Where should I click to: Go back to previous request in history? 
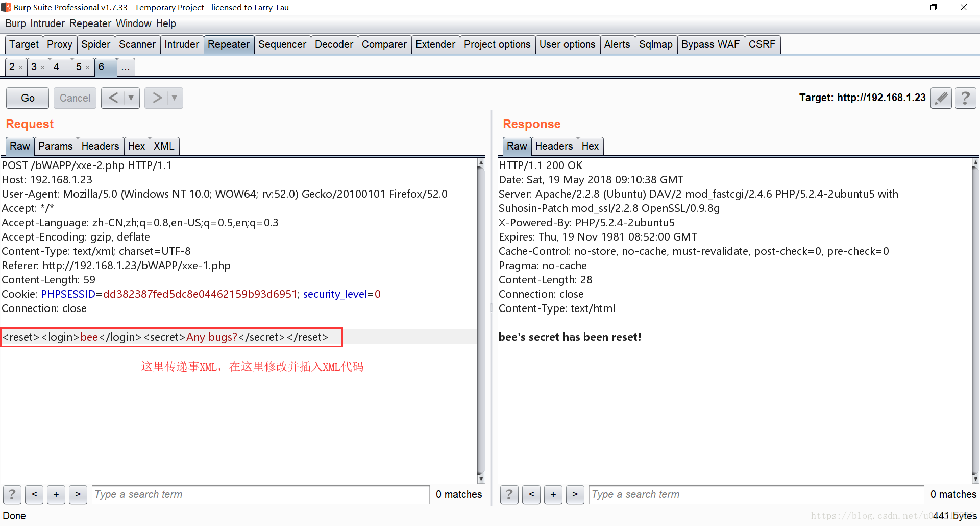pos(113,98)
